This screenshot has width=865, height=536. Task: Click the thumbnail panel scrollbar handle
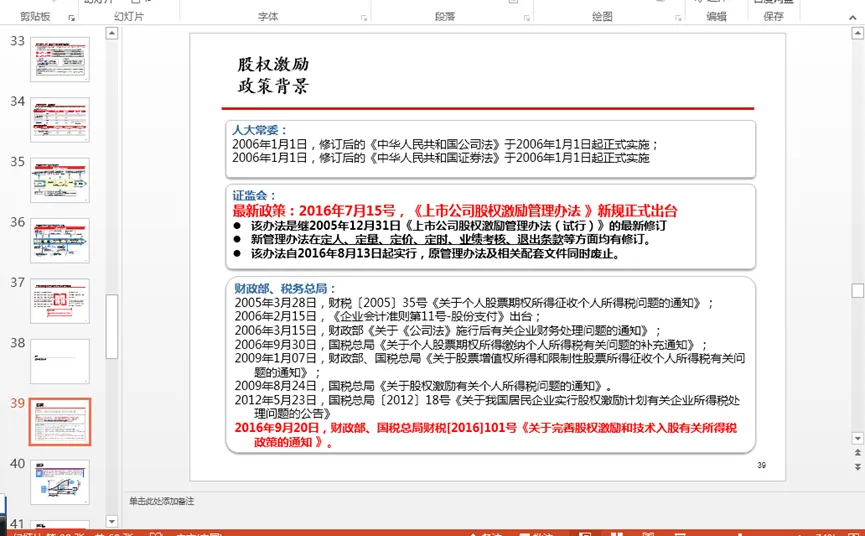[111, 326]
